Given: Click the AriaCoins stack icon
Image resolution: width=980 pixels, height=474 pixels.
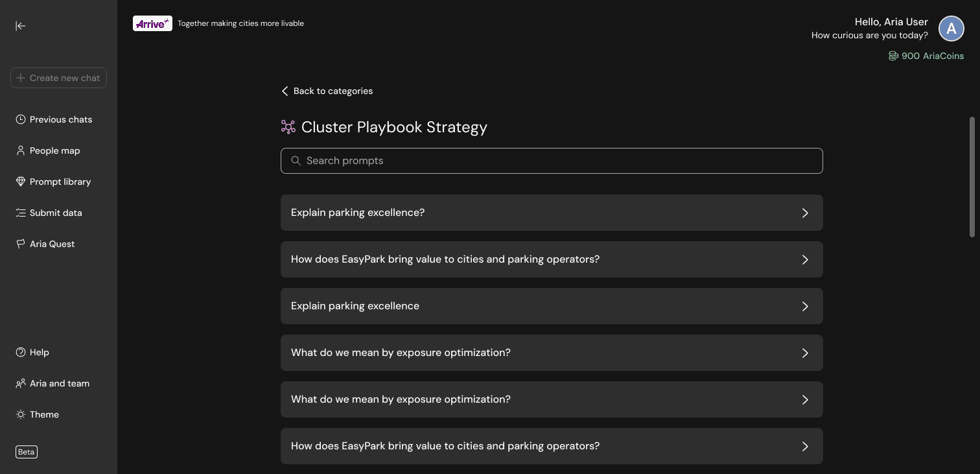Looking at the screenshot, I should click(893, 56).
